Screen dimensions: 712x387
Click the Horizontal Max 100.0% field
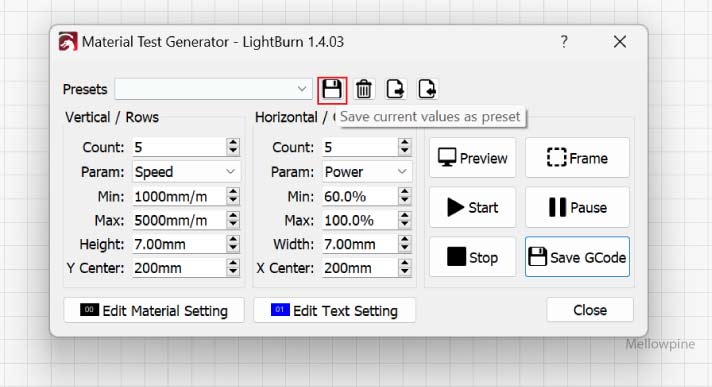point(360,220)
